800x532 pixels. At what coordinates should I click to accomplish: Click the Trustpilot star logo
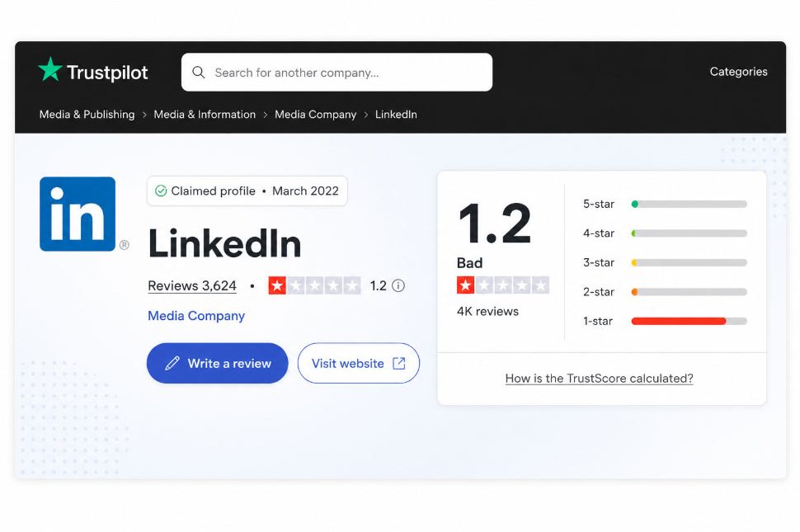point(50,69)
